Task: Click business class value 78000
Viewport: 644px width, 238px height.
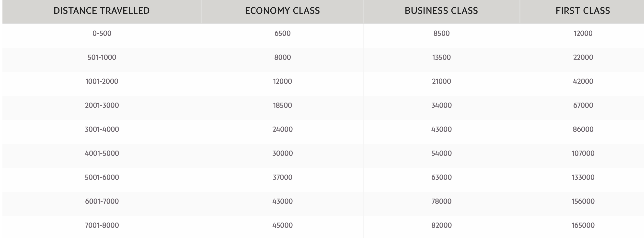Action: click(441, 202)
